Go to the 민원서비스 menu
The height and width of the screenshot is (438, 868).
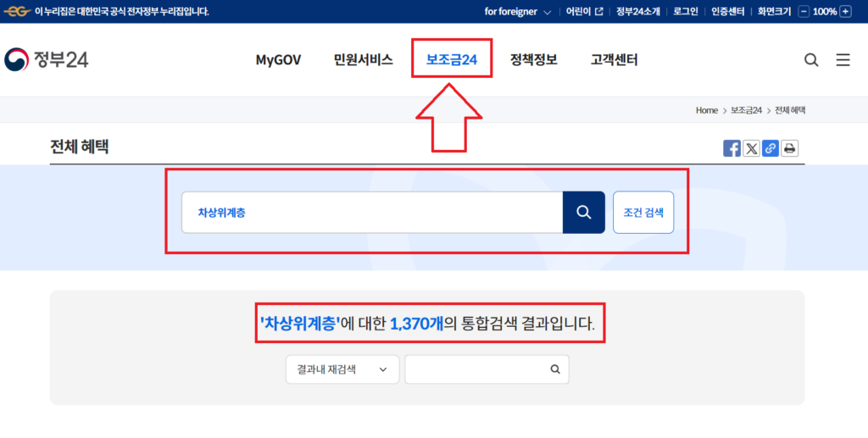point(363,60)
